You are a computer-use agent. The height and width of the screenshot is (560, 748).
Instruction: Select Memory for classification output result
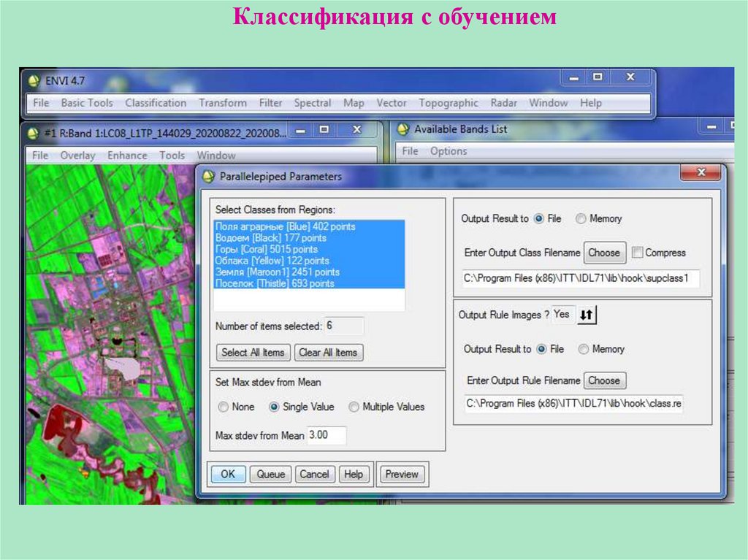pyautogui.click(x=581, y=218)
